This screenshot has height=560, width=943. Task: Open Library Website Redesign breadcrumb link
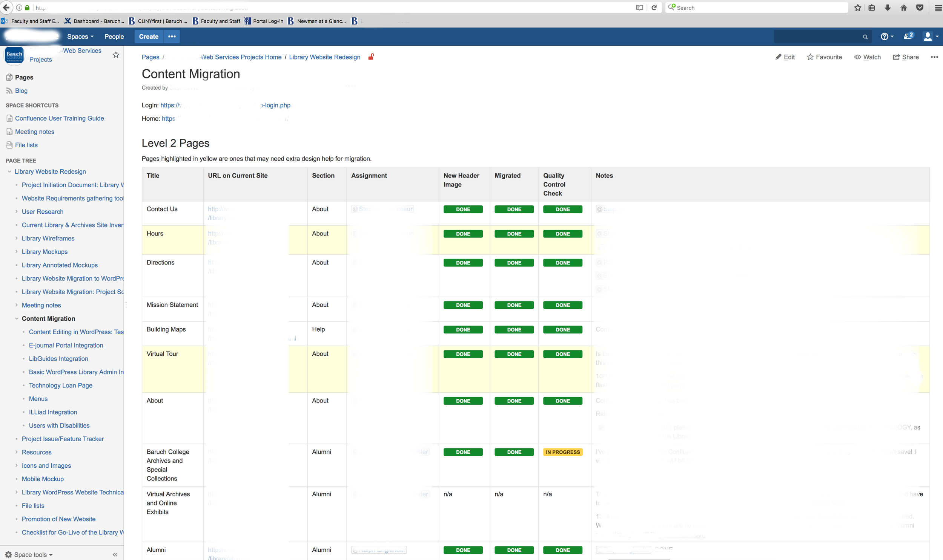pyautogui.click(x=324, y=57)
